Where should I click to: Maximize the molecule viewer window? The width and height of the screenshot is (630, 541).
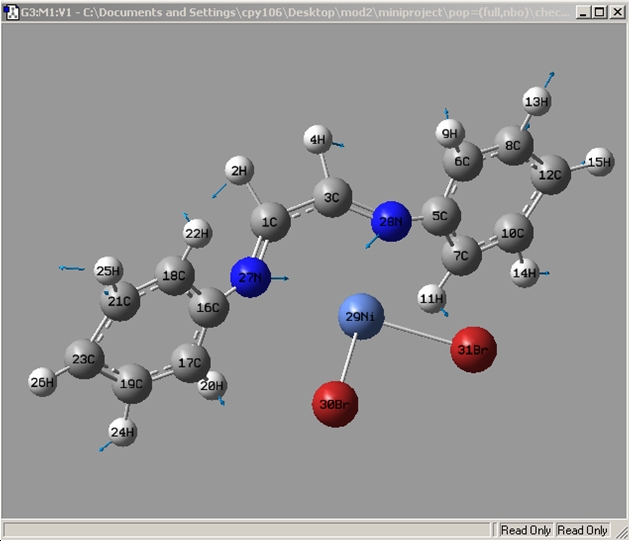click(x=599, y=12)
